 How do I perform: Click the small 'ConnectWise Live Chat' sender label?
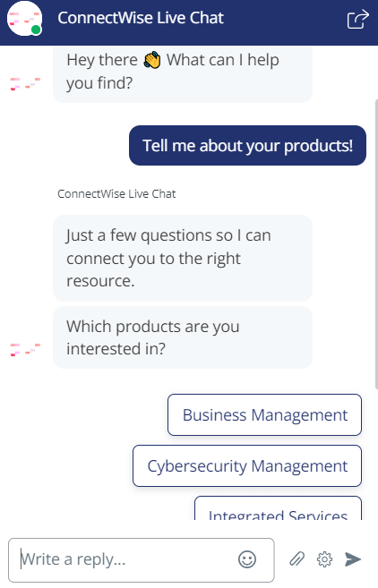[x=116, y=194]
